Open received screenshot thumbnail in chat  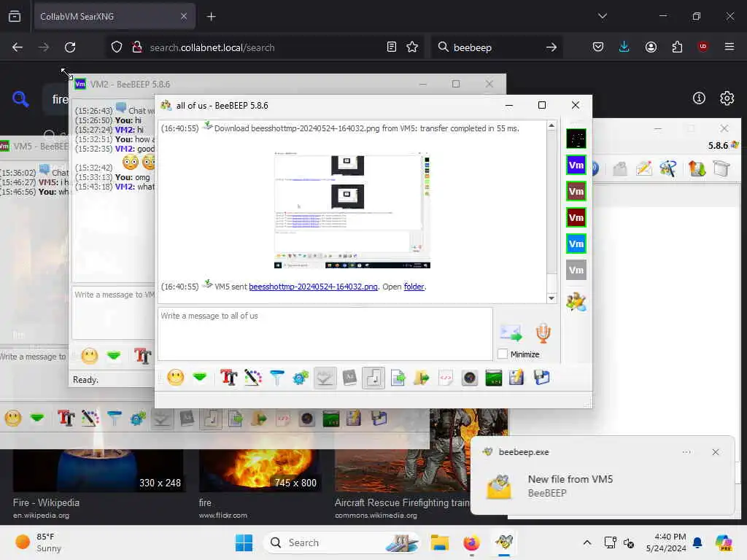point(352,209)
